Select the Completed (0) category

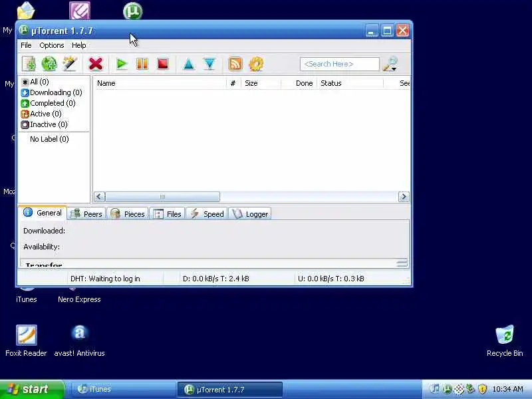[x=48, y=103]
